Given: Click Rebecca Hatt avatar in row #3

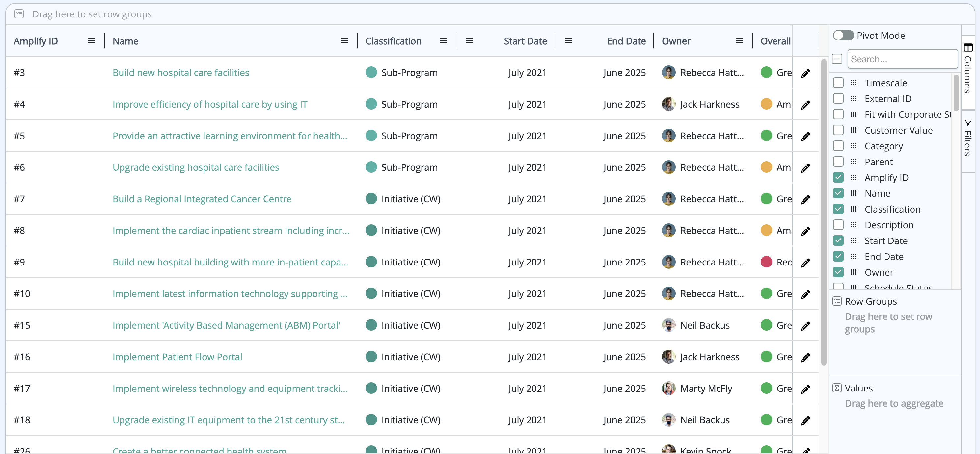Looking at the screenshot, I should click(x=668, y=72).
